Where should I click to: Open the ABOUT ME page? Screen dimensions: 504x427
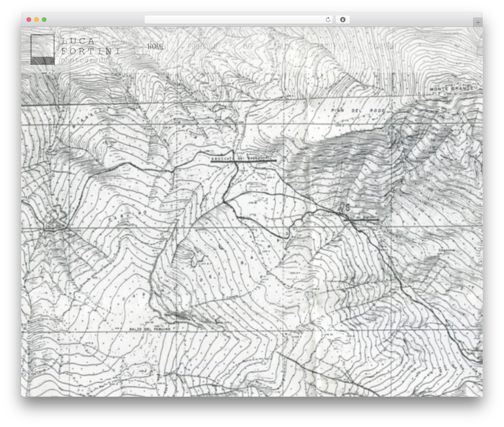(332, 46)
